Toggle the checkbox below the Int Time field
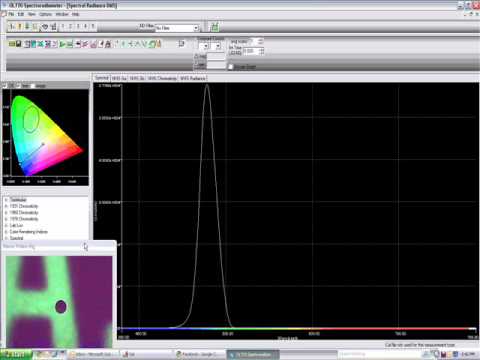This screenshot has width=480, height=360. tap(230, 67)
